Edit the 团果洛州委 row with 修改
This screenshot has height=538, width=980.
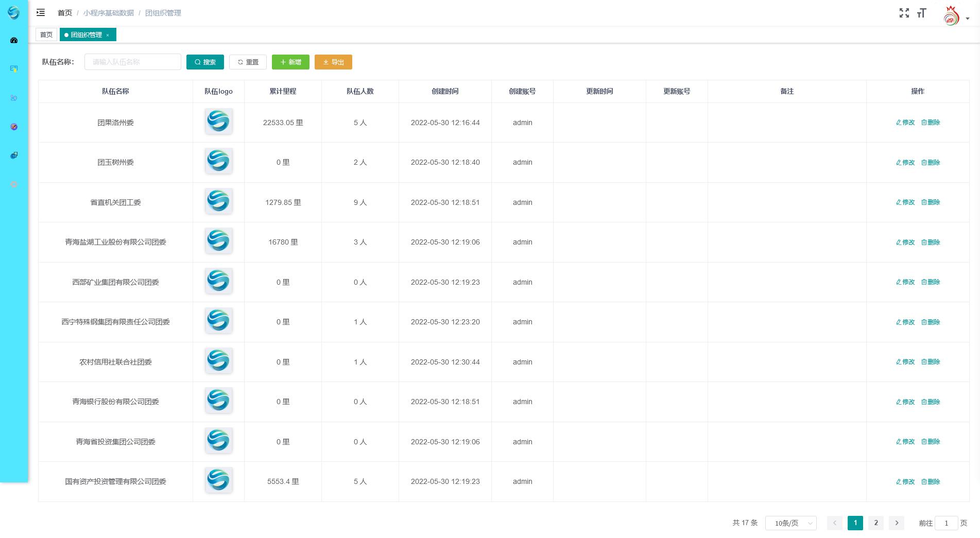pyautogui.click(x=905, y=123)
